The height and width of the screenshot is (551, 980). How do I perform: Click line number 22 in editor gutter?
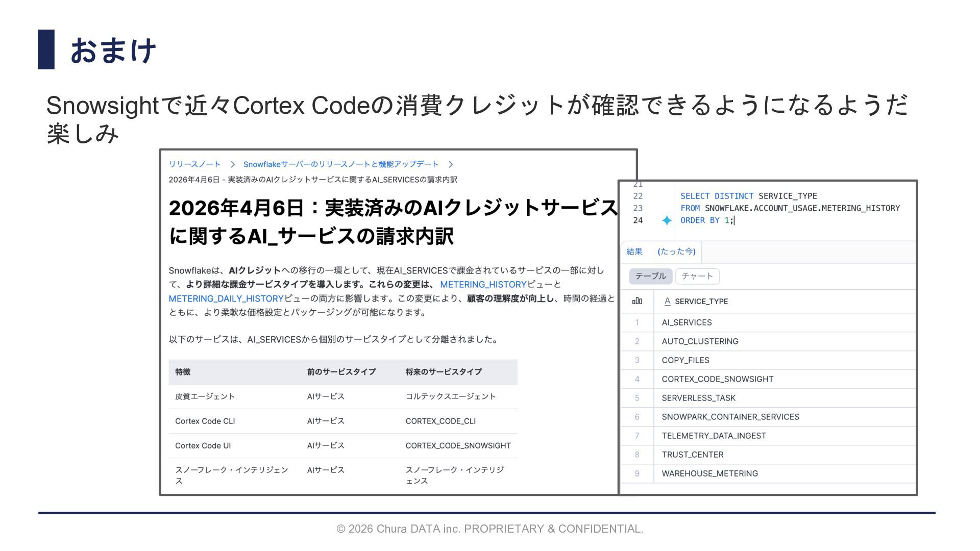click(x=638, y=196)
